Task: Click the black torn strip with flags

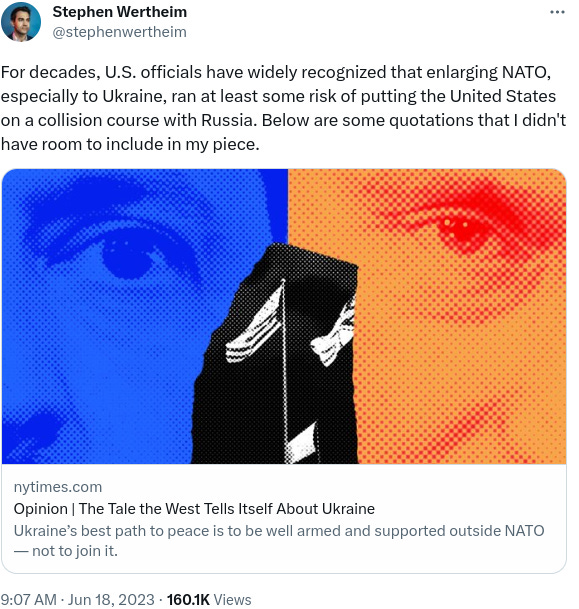Action: 276,353
